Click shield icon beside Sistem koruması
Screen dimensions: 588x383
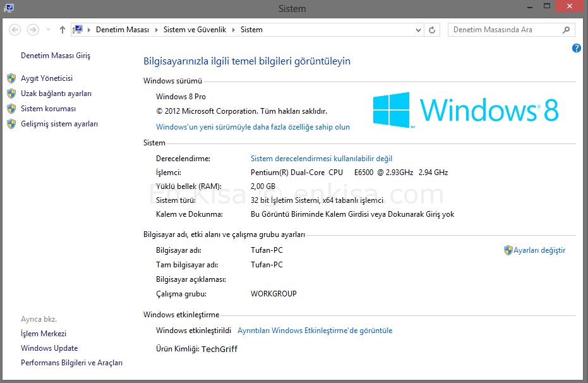11,109
